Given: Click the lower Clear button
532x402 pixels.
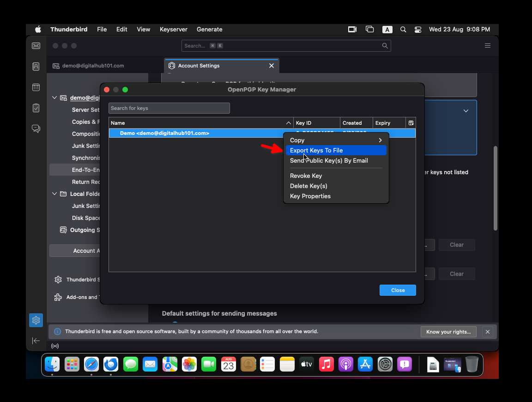Looking at the screenshot, I should [x=457, y=274].
